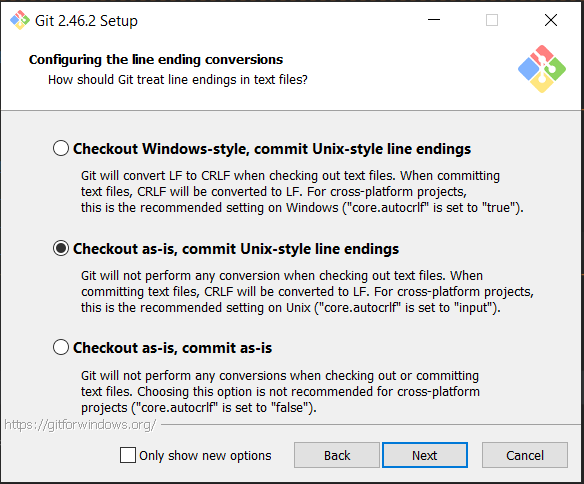
Task: Click the description mentioning core.autocrlf set to "false"
Action: pos(280,392)
